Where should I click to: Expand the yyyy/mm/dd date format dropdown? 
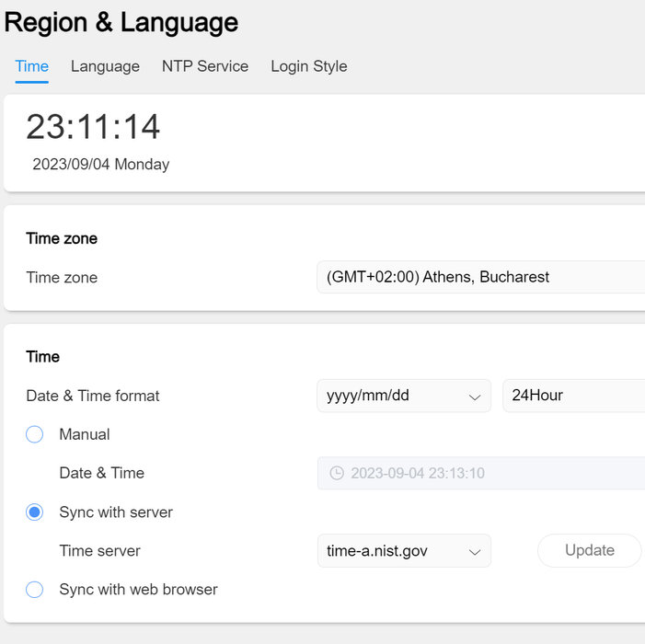coord(403,396)
